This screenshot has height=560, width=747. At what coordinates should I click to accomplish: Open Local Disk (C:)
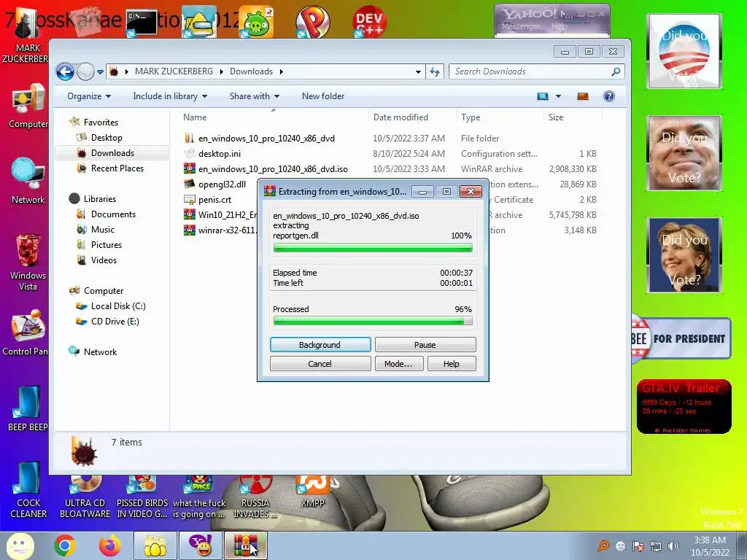[118, 306]
